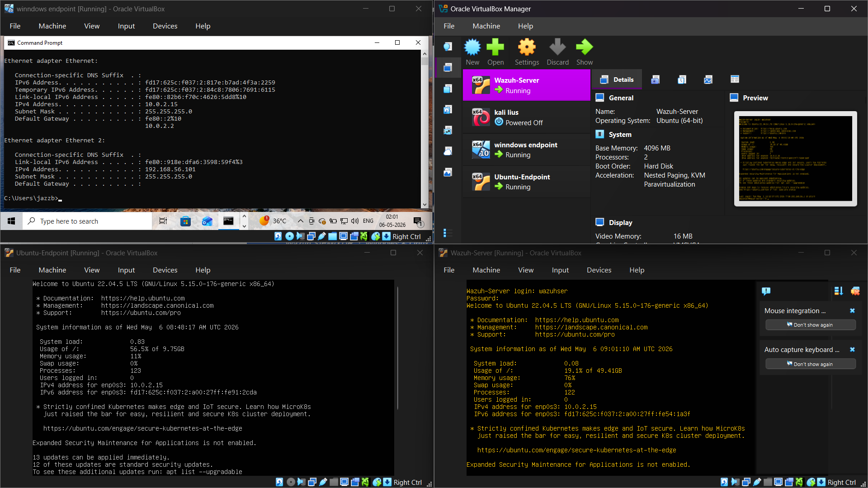Click the Command Prompt scrollbar down arrow
868x488 pixels.
point(425,205)
